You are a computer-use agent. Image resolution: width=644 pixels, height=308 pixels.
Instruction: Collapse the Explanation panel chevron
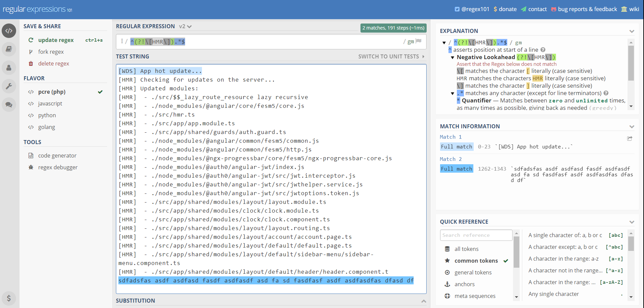(x=632, y=31)
